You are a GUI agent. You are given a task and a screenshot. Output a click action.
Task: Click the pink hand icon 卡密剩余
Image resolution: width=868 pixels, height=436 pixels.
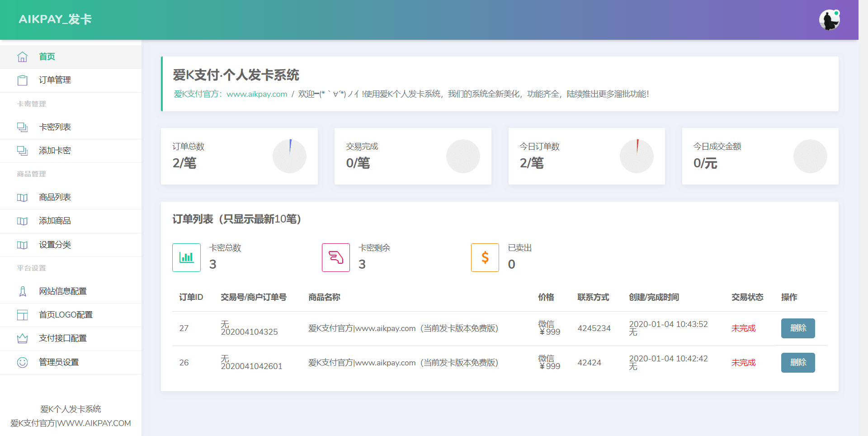336,257
